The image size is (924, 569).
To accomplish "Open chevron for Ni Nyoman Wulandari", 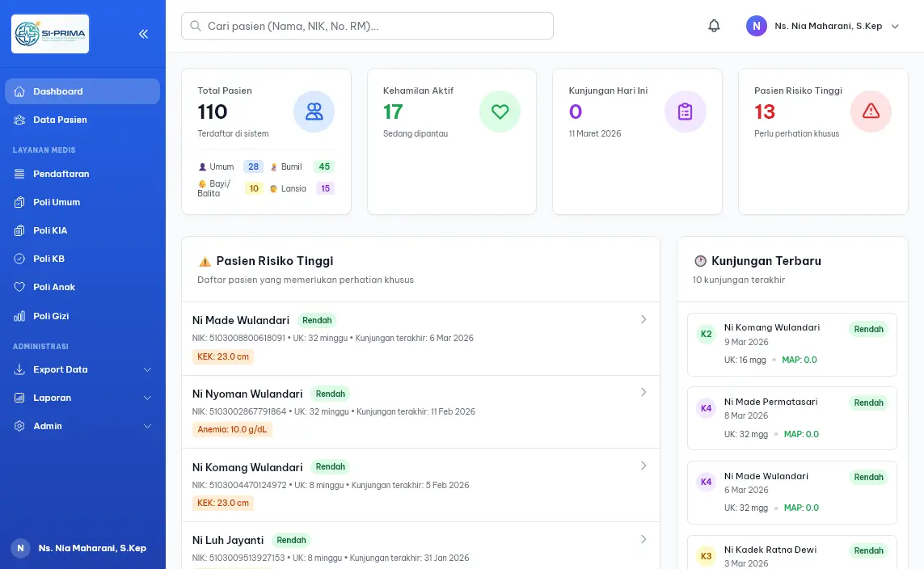I will [x=643, y=392].
